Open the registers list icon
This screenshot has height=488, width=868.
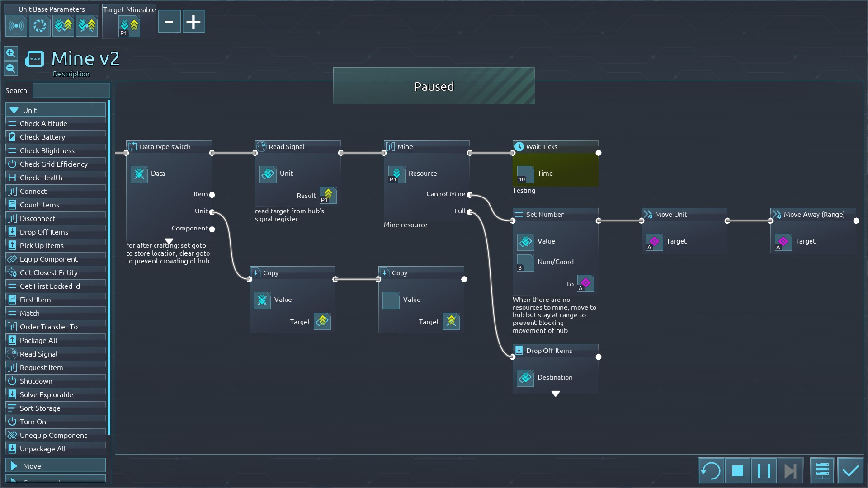pos(822,471)
